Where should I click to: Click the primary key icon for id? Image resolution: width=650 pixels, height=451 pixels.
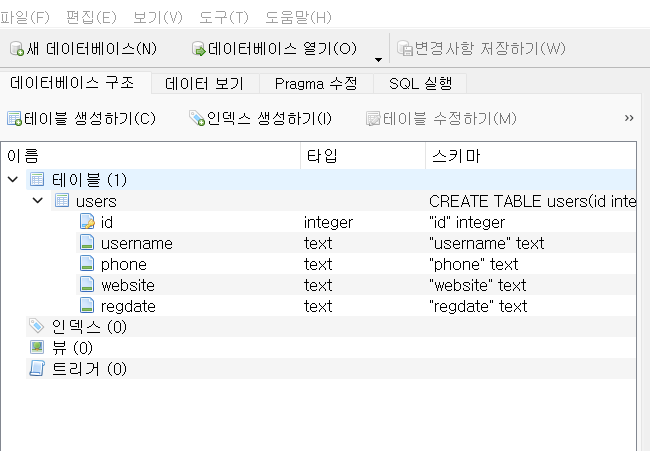(x=87, y=221)
